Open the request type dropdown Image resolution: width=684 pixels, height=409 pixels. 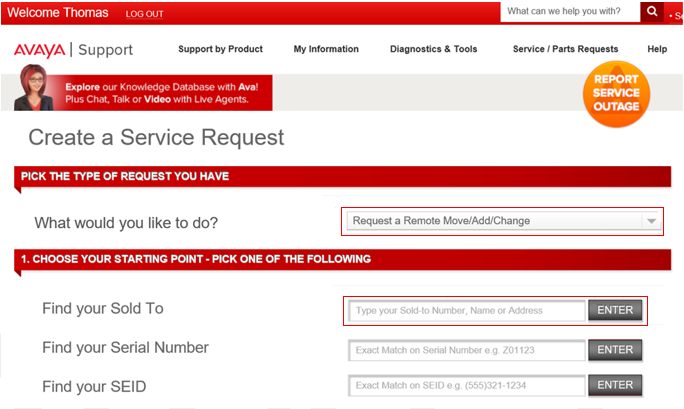pyautogui.click(x=503, y=221)
